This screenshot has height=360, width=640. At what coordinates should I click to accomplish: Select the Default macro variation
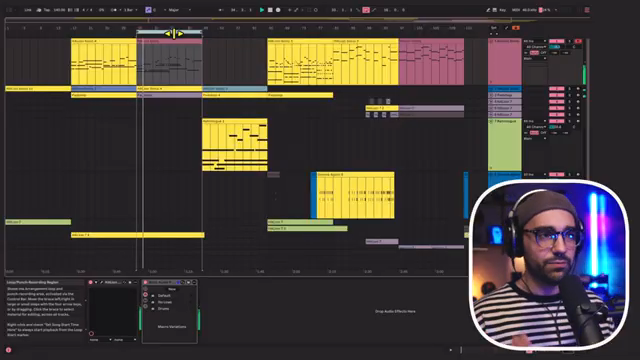click(164, 296)
